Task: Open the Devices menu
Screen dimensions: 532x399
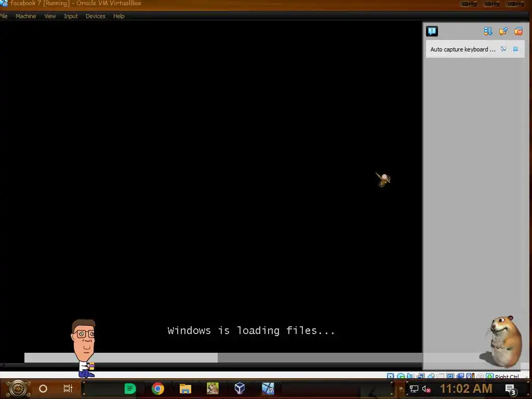Action: (x=96, y=16)
